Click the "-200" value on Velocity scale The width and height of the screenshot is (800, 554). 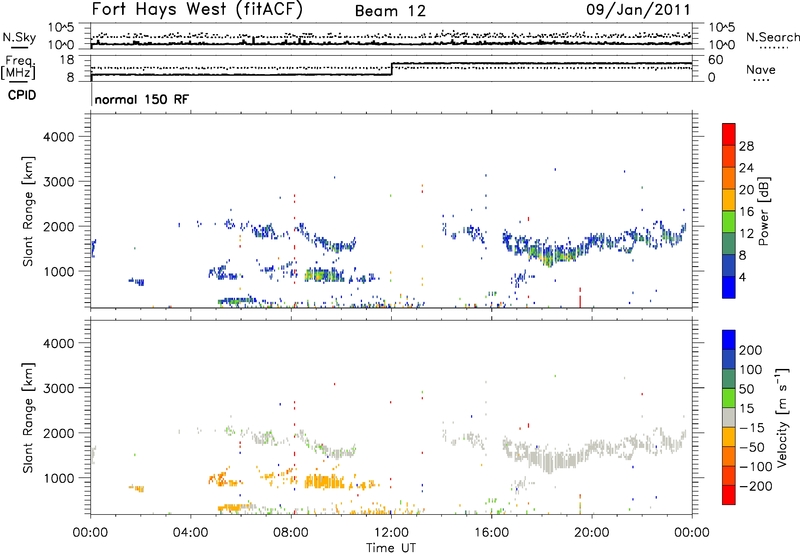click(756, 486)
